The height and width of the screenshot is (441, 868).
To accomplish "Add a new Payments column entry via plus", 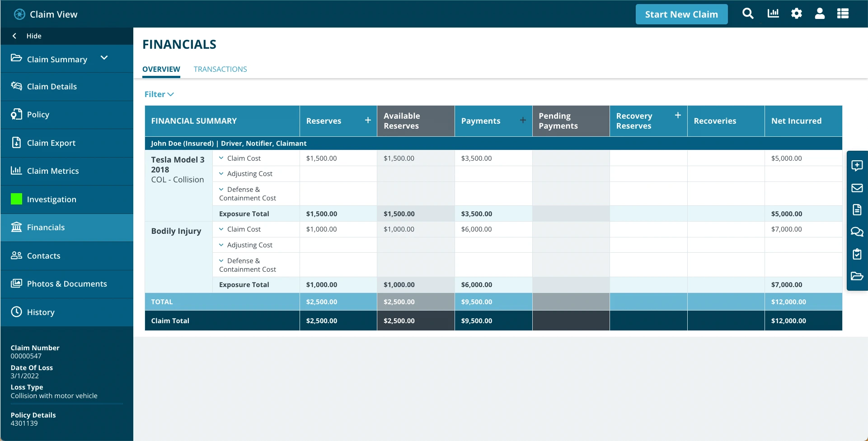I will point(523,121).
